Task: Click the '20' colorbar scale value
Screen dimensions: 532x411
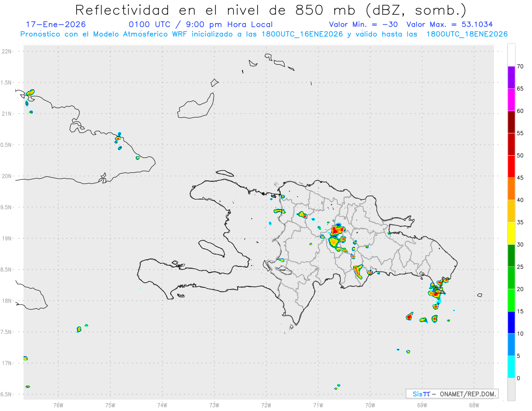Action: click(x=520, y=289)
